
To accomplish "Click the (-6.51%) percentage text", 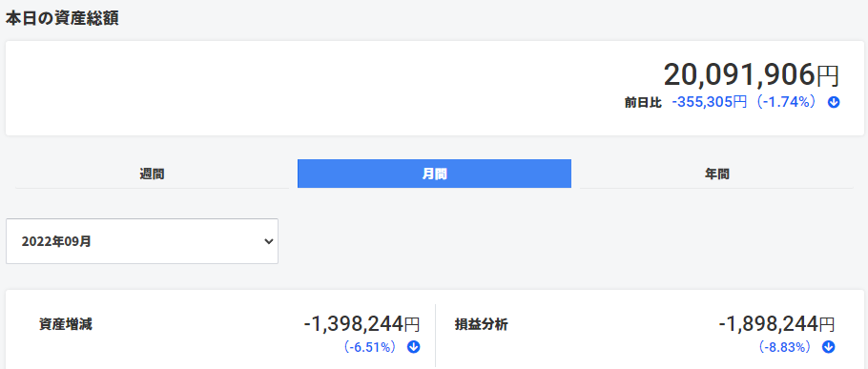I will coord(369,347).
